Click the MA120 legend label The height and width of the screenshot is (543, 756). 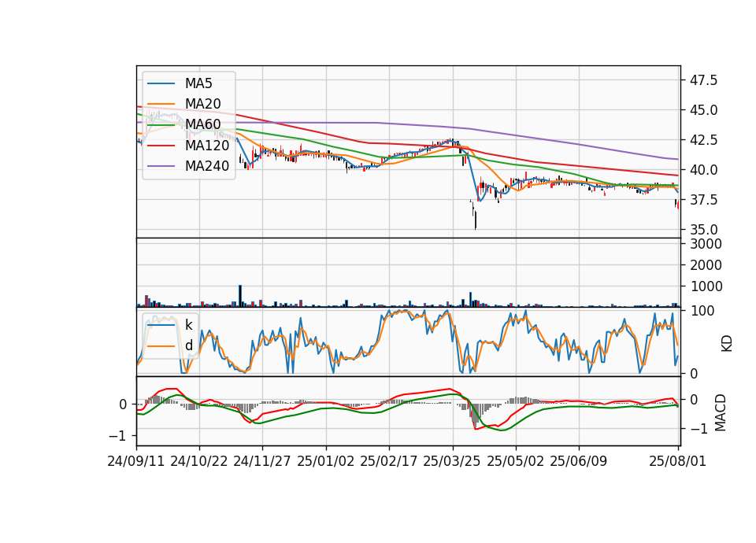(207, 145)
